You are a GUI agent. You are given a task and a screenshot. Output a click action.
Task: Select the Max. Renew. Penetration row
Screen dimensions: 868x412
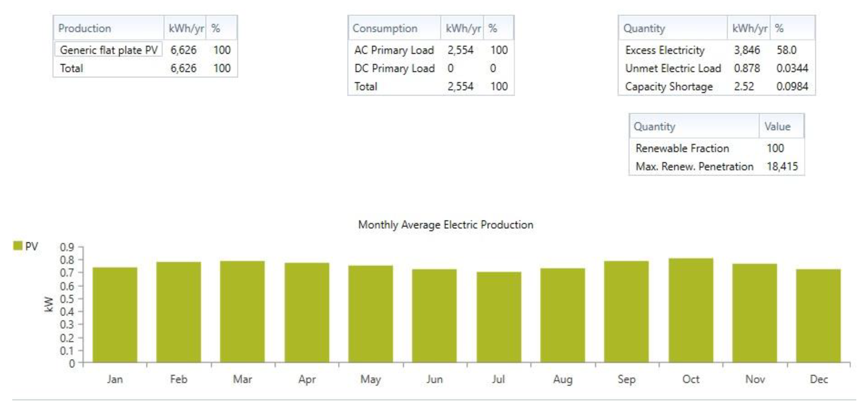[694, 166]
